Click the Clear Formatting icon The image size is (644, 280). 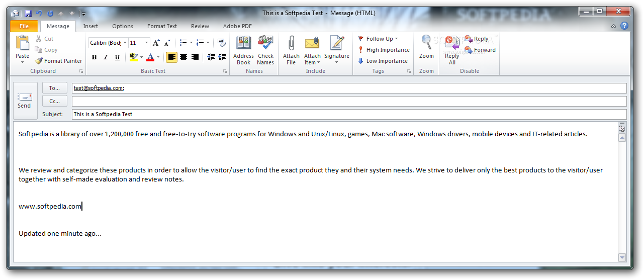point(222,43)
